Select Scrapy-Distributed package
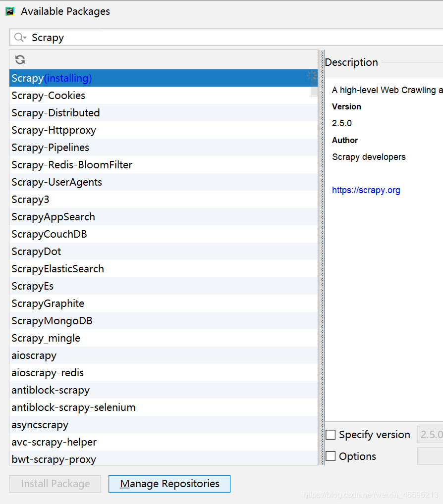Image resolution: width=443 pixels, height=504 pixels. point(164,113)
